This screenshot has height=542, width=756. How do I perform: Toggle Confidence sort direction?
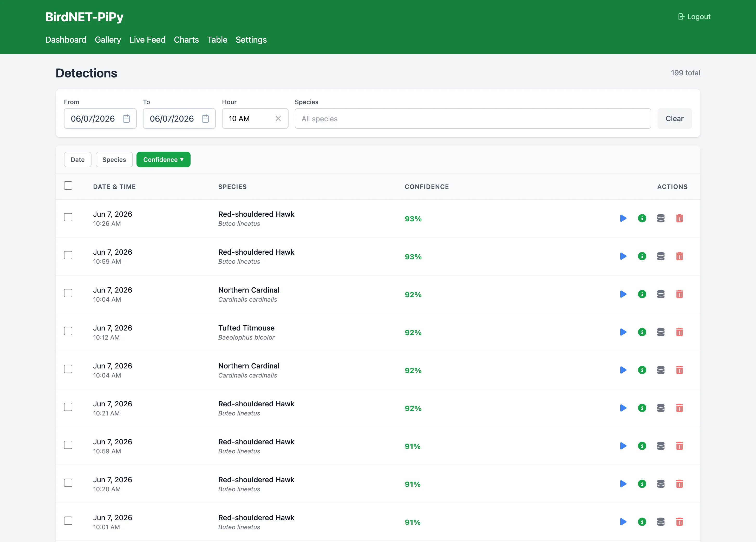click(163, 160)
